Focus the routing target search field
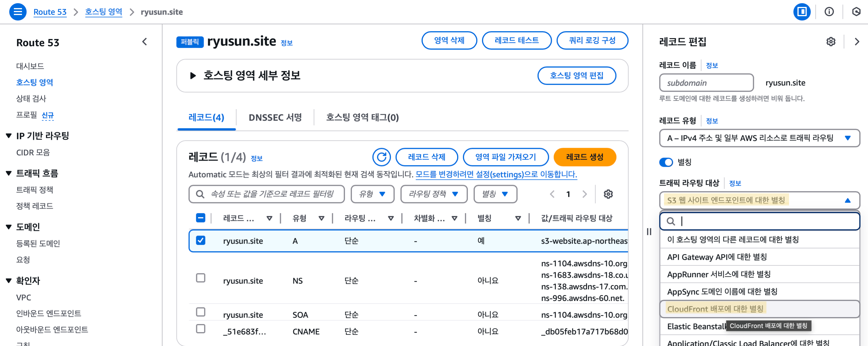 pyautogui.click(x=759, y=221)
